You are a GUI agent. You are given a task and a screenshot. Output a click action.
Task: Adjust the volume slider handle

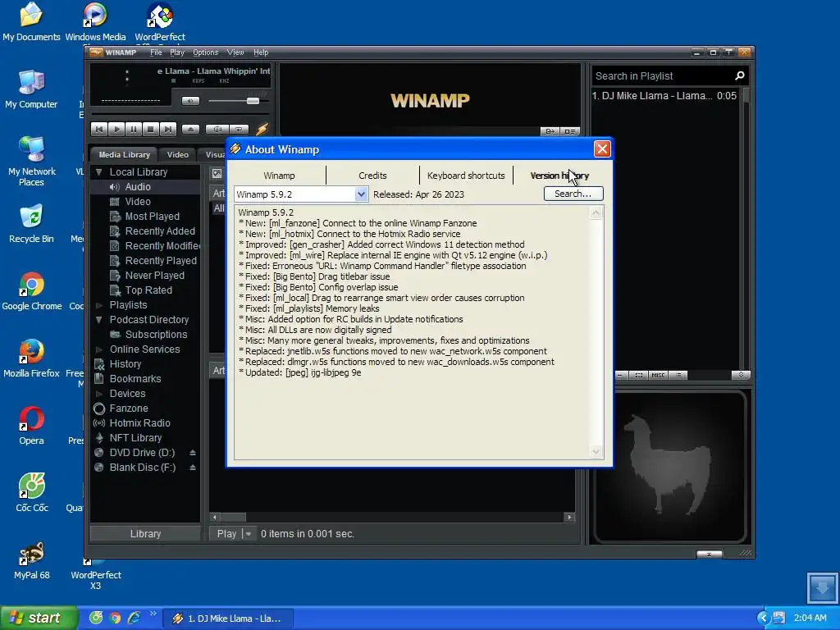pyautogui.click(x=253, y=101)
